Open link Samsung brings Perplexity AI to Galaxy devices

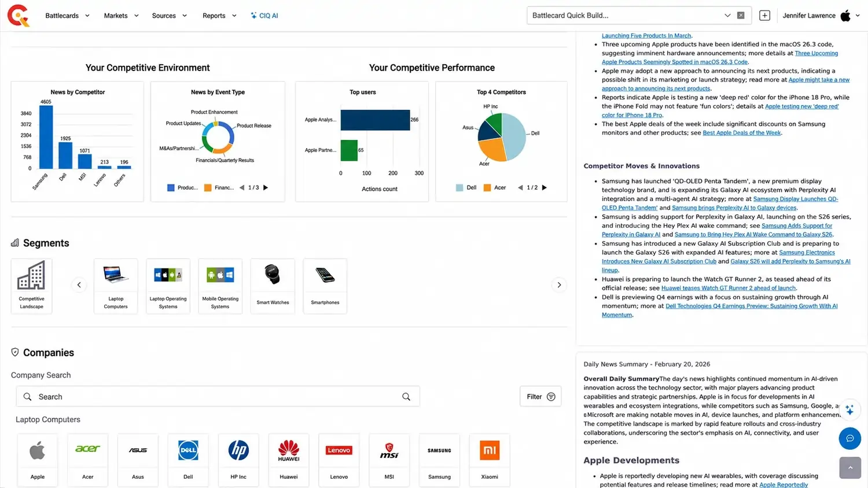pos(734,208)
